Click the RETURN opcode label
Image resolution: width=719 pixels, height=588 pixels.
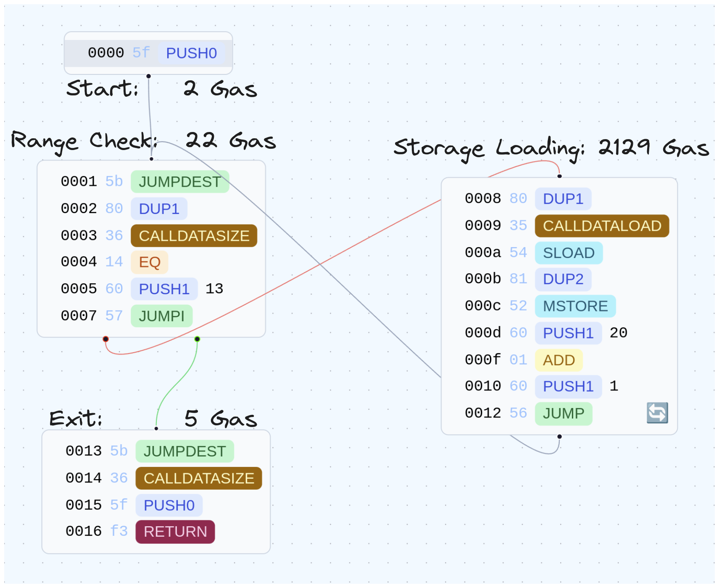point(175,532)
